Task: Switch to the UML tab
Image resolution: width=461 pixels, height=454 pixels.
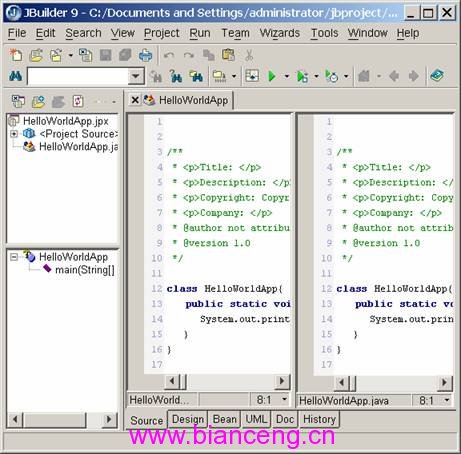Action: [x=256, y=419]
